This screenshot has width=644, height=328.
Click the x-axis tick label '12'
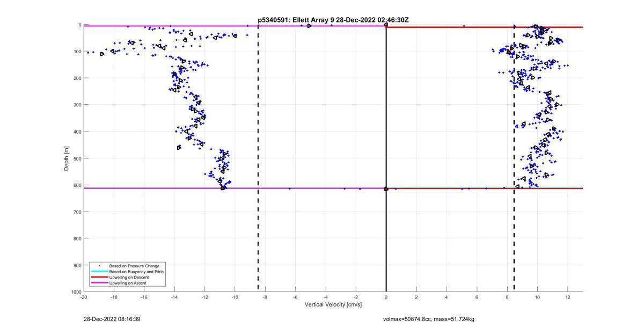(567, 297)
